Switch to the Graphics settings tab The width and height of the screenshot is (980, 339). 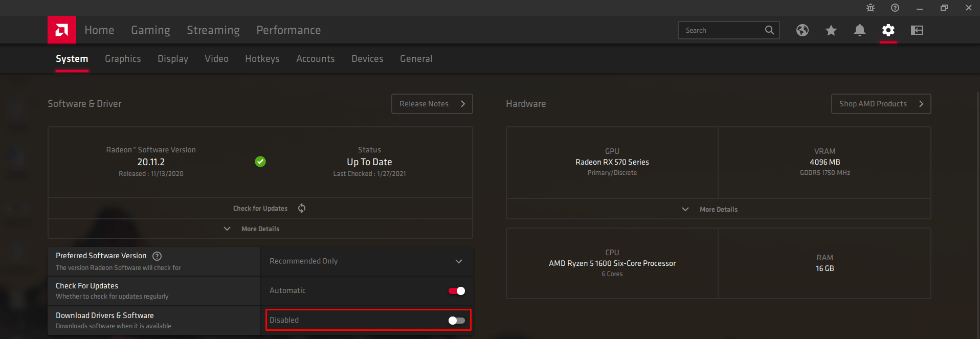pos(123,59)
